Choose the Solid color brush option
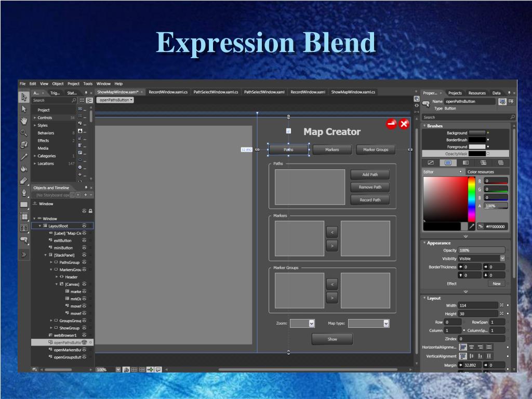This screenshot has height=399, width=532. tap(448, 163)
